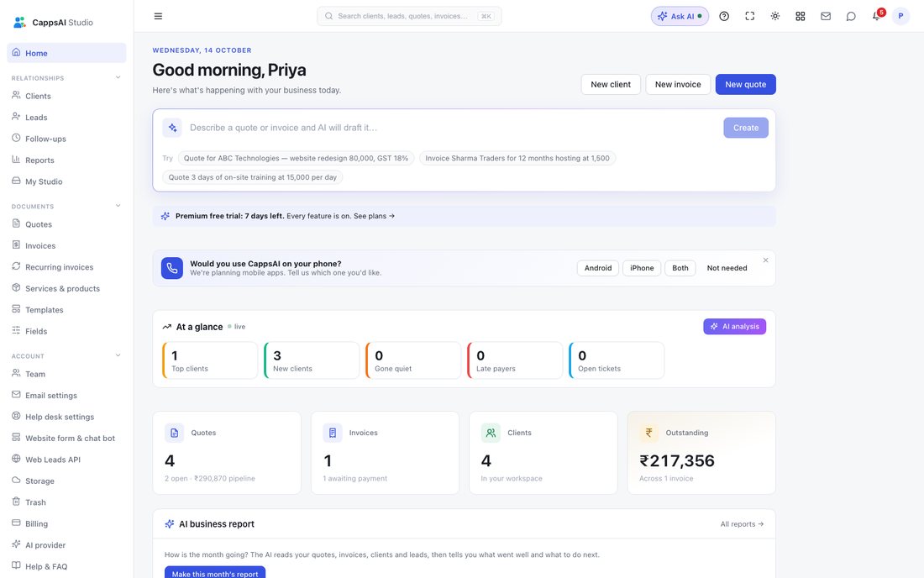The width and height of the screenshot is (924, 578).
Task: Open Help desk settings in sidebar
Action: coord(66,417)
